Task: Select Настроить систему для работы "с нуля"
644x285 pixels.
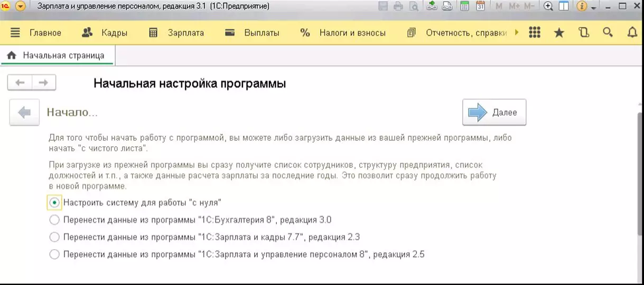Action: [x=135, y=202]
